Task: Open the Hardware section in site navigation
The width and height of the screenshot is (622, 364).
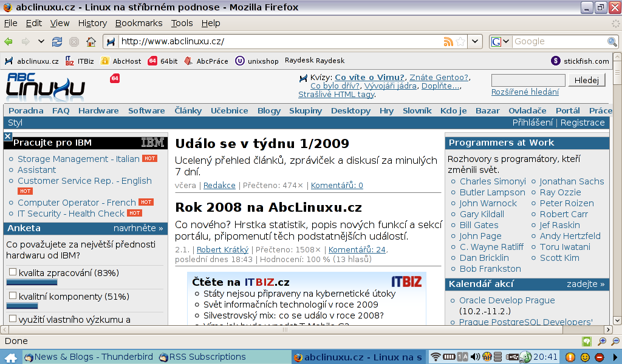Action: [x=98, y=111]
